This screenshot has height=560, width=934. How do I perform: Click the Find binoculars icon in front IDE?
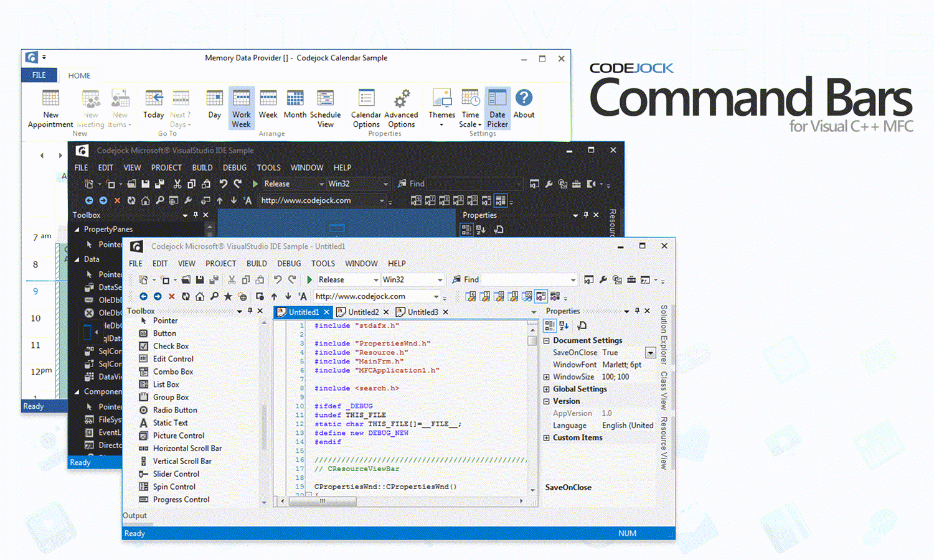coord(456,280)
